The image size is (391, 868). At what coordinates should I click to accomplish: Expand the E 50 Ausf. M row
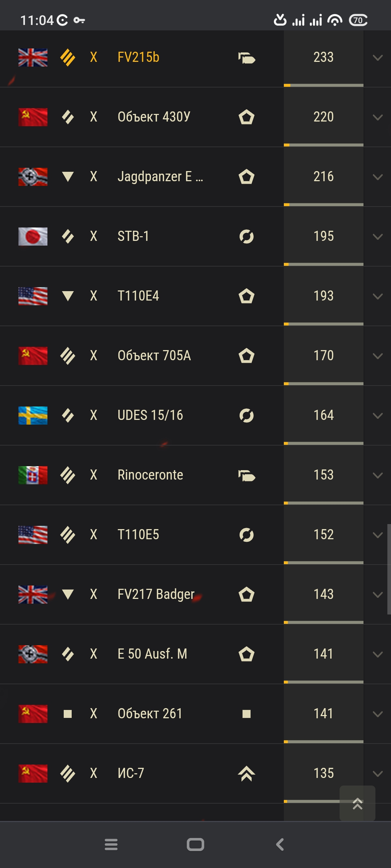[378, 655]
